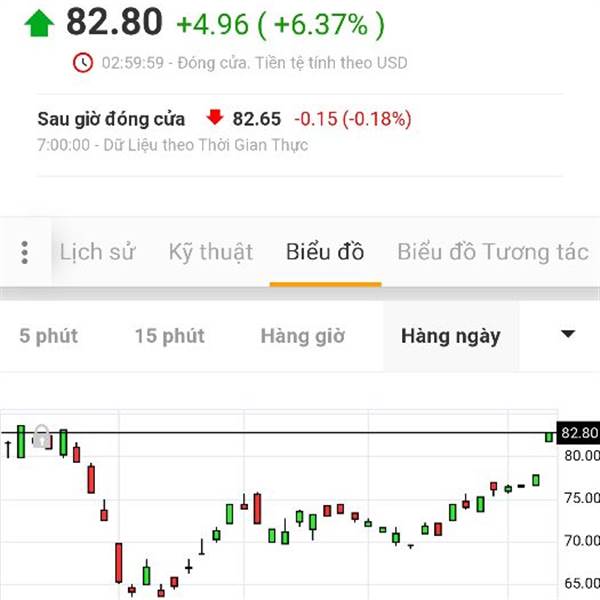Click the 70.00 axis label
The width and height of the screenshot is (600, 600).
(x=582, y=541)
